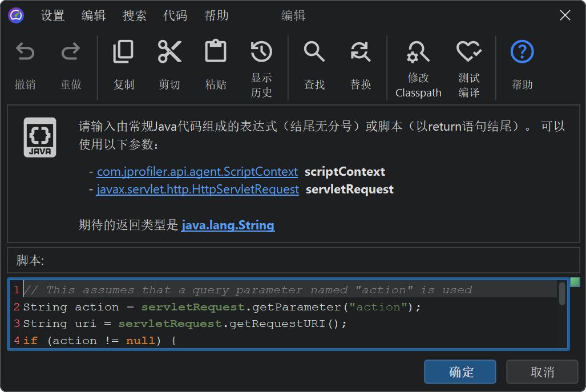Open the 搜索 menu

click(x=135, y=15)
